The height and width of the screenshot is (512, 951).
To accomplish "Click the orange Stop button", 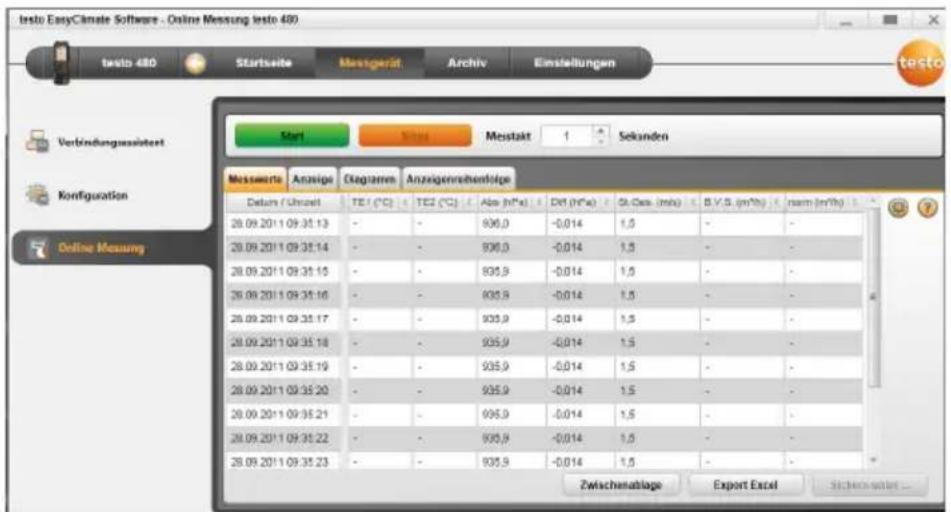I will [x=415, y=136].
